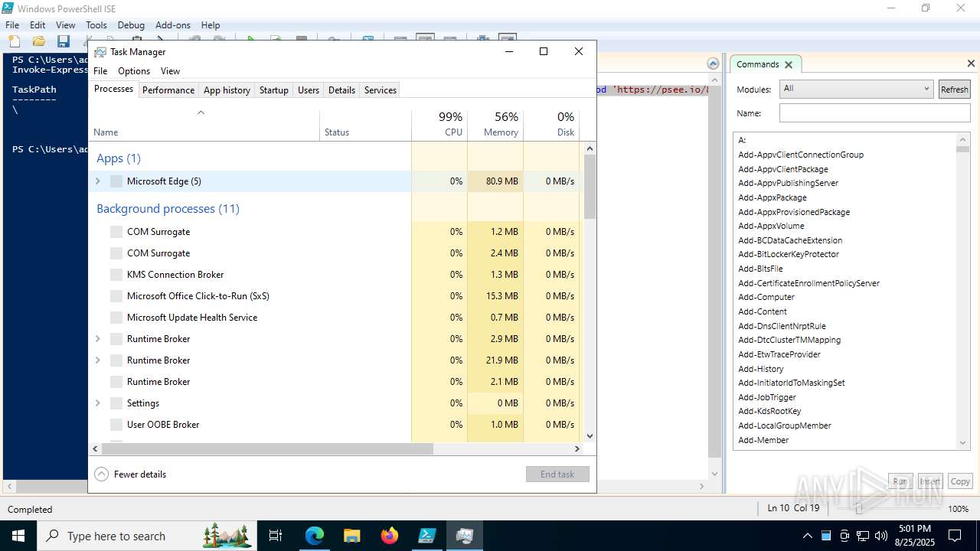Open Task Manager File menu

click(x=100, y=71)
